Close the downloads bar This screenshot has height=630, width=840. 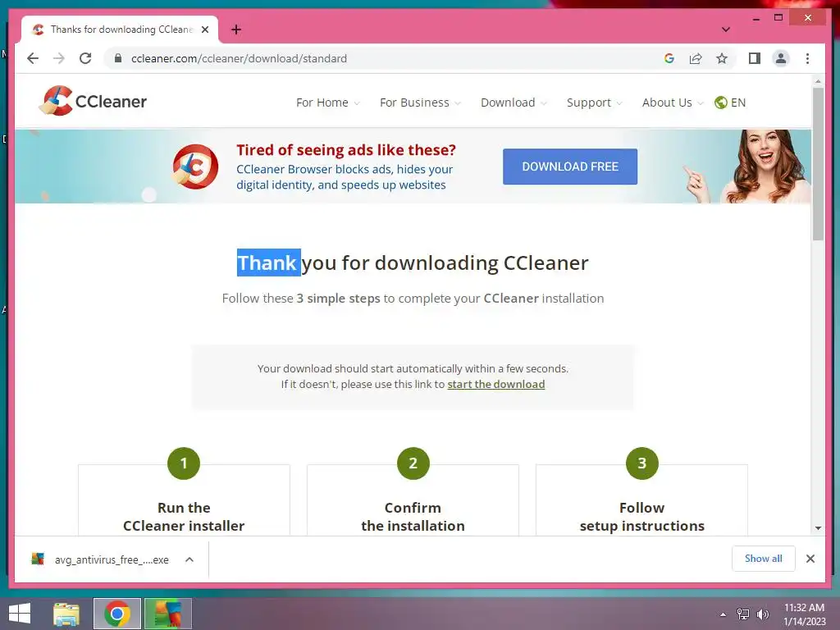pos(810,559)
